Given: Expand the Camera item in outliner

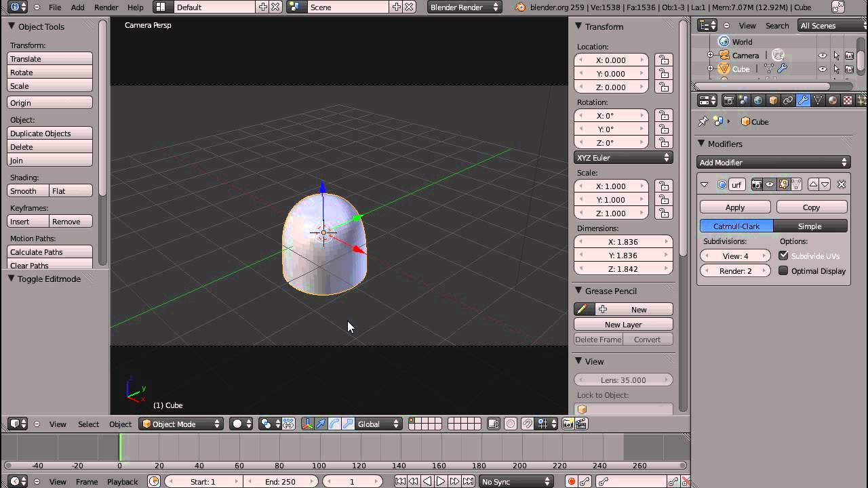Looking at the screenshot, I should pyautogui.click(x=710, y=56).
